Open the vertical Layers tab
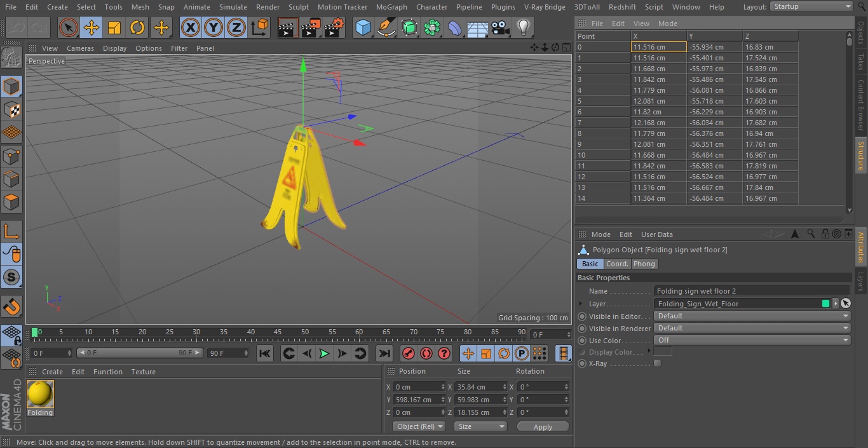 click(861, 282)
